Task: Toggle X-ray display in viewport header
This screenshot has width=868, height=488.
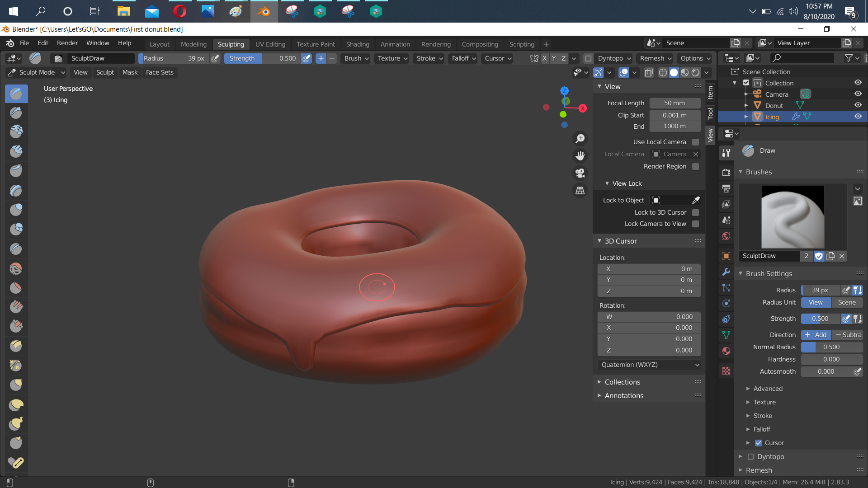Action: (649, 72)
